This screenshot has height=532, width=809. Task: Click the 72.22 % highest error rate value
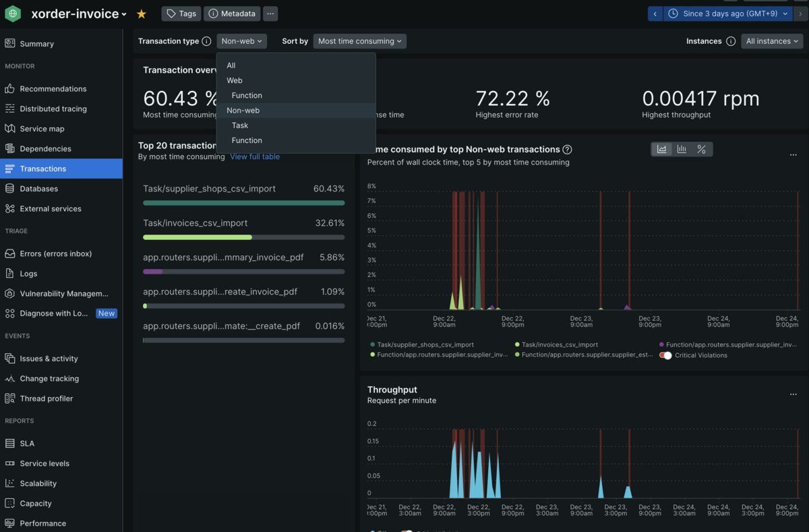coord(512,98)
